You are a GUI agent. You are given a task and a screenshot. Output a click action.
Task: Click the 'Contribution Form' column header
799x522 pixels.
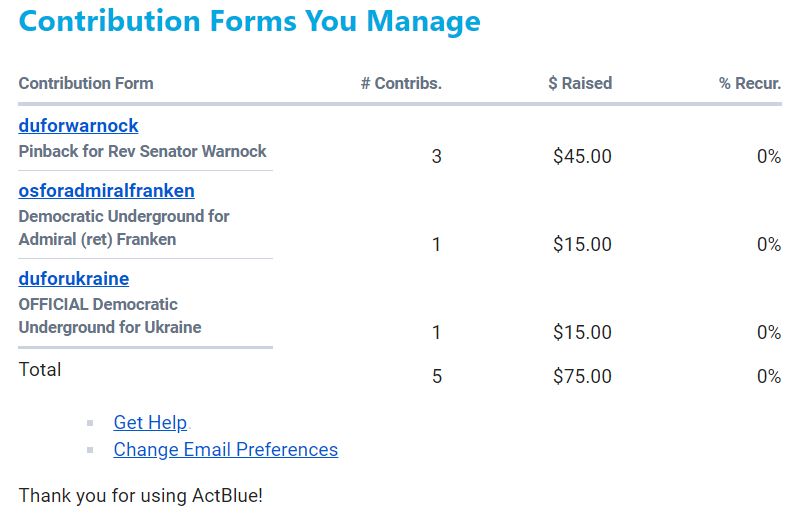pyautogui.click(x=86, y=84)
